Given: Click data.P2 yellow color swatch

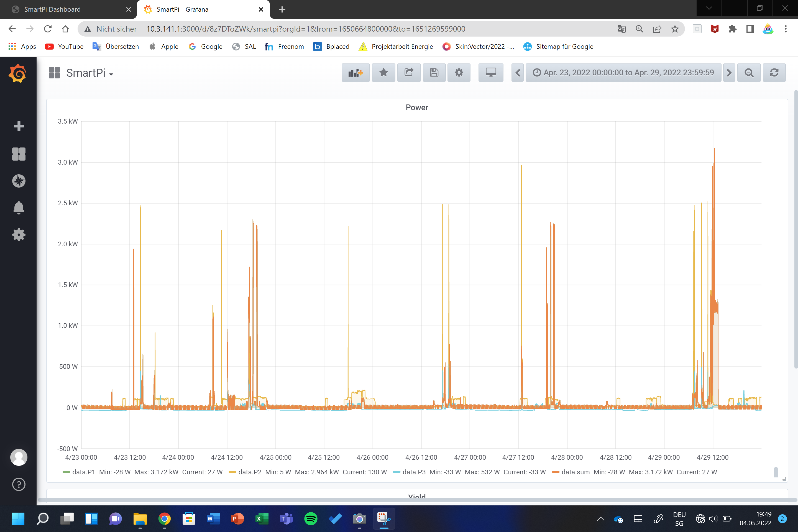Looking at the screenshot, I should point(232,472).
